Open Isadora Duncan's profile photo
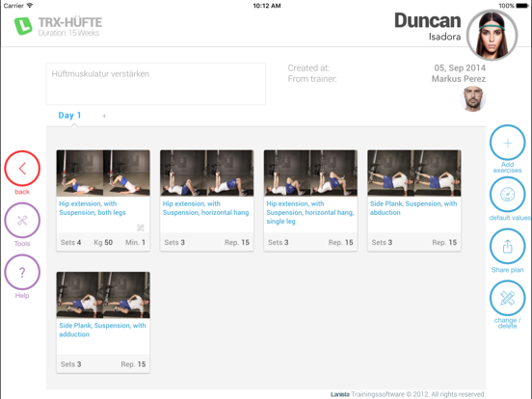 (x=492, y=35)
